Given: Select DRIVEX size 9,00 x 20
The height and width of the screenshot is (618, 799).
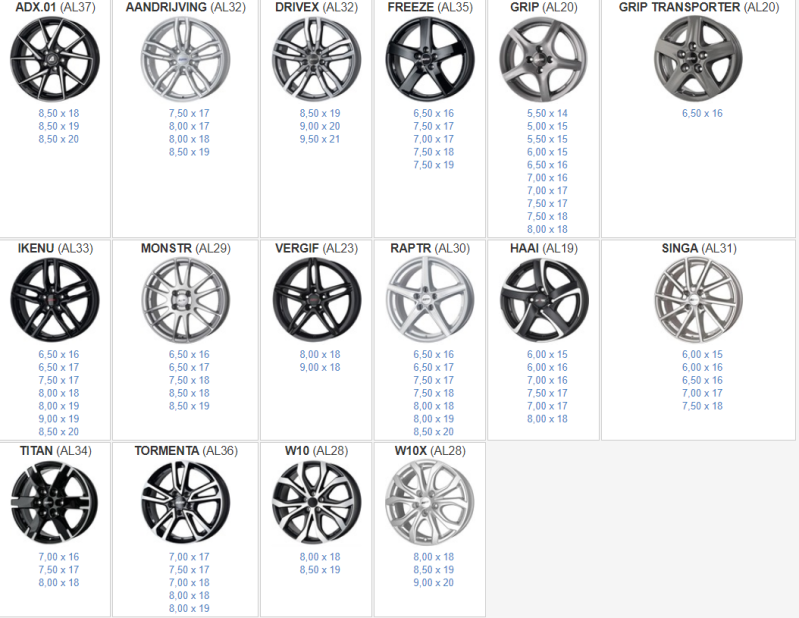Looking at the screenshot, I should click(x=320, y=126).
